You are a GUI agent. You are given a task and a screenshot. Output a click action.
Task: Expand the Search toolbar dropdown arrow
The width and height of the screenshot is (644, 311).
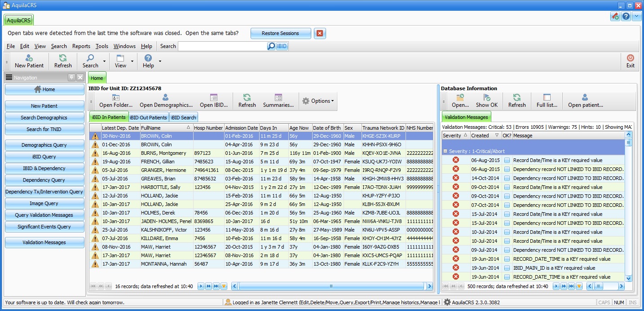pos(105,61)
